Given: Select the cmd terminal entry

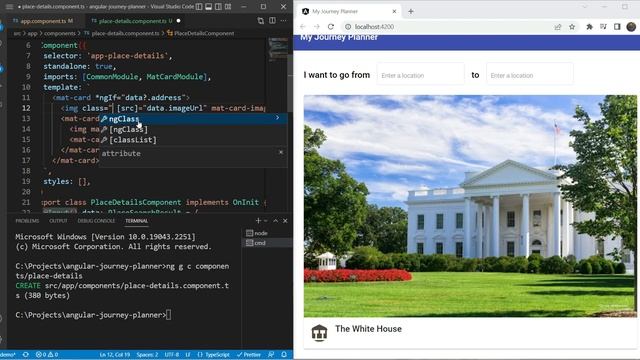Looking at the screenshot, I should pos(267,243).
